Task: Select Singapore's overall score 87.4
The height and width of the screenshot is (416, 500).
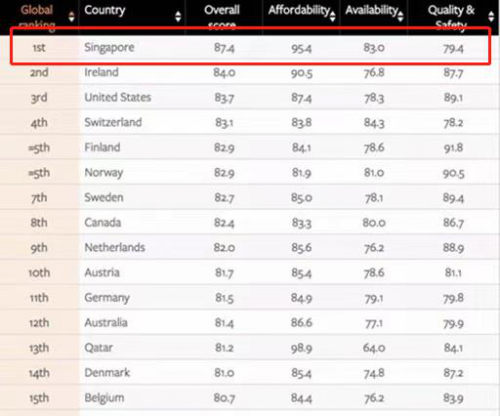Action: [x=224, y=48]
